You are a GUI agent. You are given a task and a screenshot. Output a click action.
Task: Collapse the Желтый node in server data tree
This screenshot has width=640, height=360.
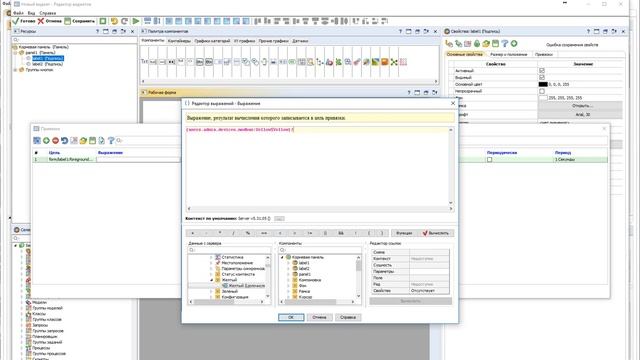point(211,280)
